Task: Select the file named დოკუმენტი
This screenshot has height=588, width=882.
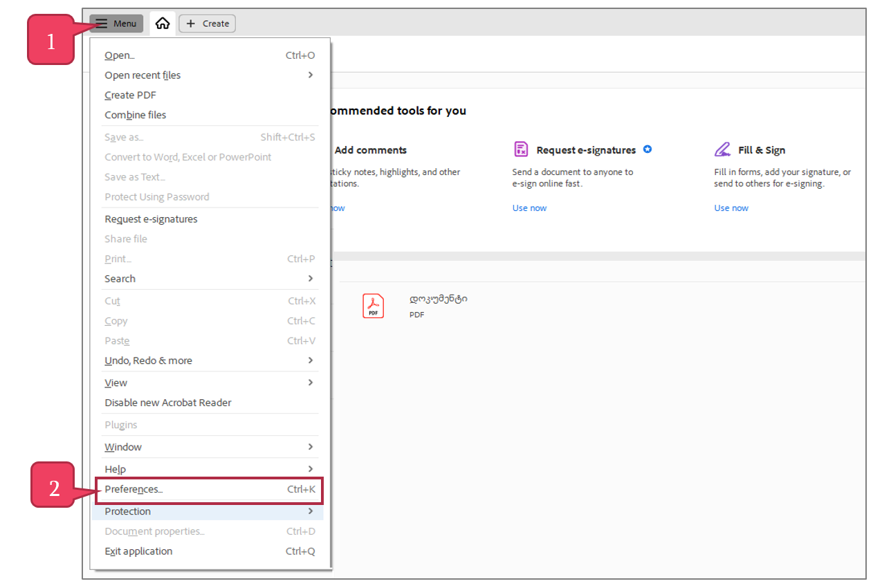Action: [x=438, y=299]
